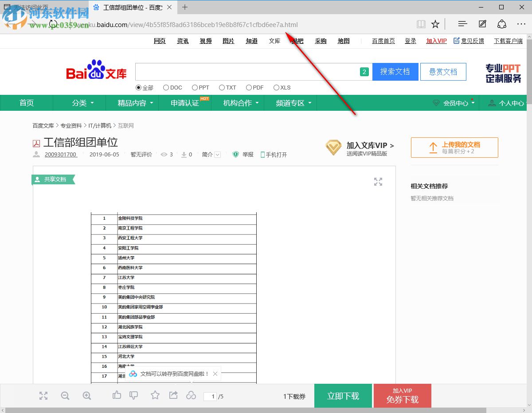Zoom in on the document pages
This screenshot has height=413, width=532.
tap(87, 396)
